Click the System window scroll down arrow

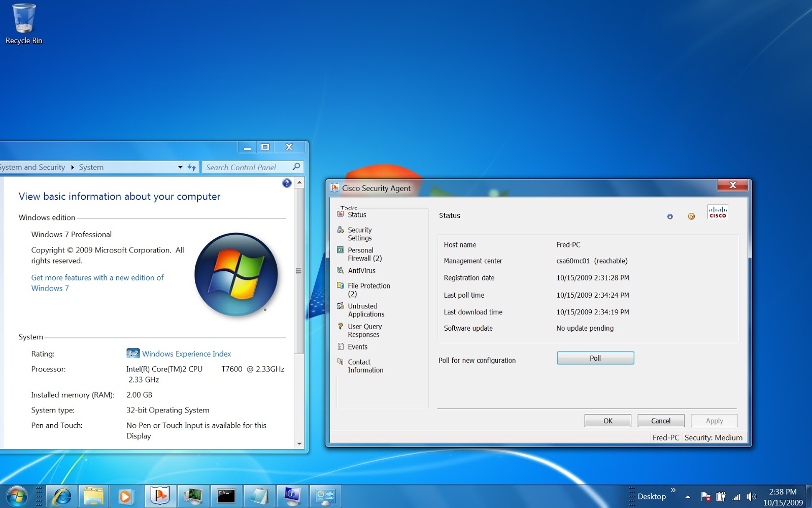click(x=299, y=444)
